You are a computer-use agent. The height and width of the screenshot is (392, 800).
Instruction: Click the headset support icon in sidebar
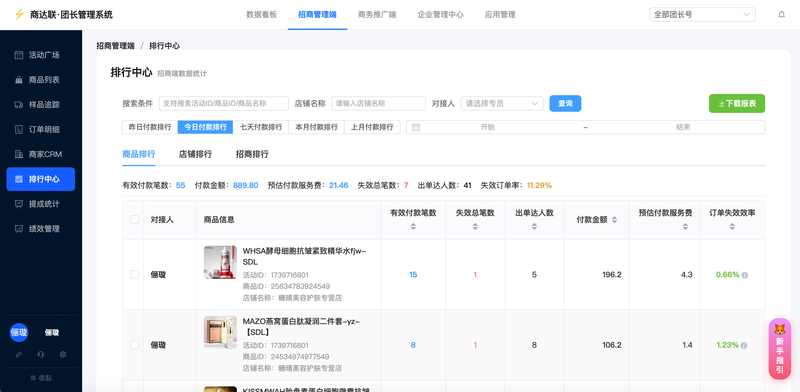pyautogui.click(x=41, y=354)
